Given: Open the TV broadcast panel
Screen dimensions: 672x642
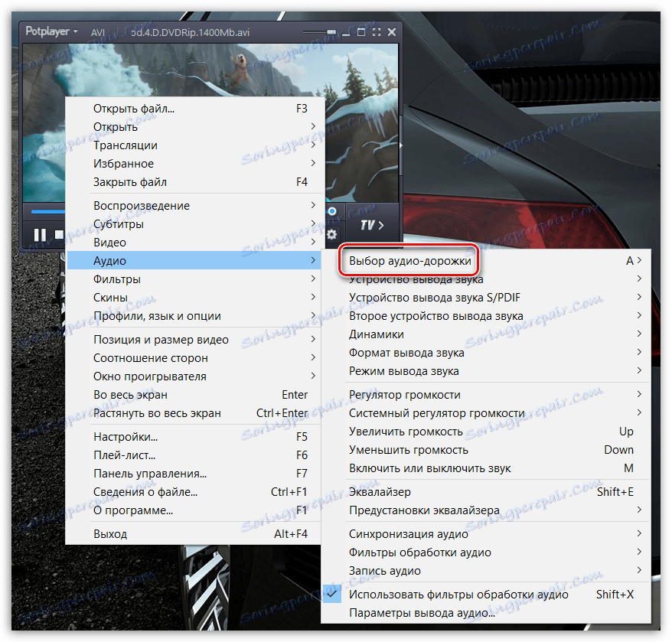Looking at the screenshot, I should 368,224.
